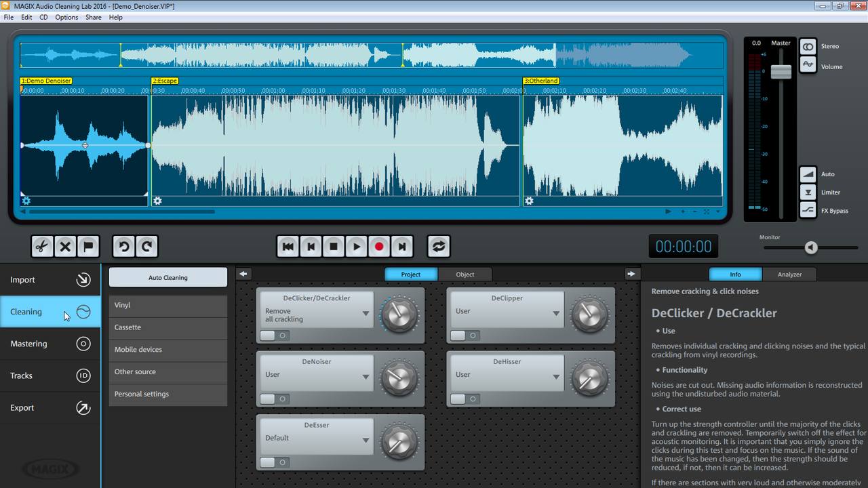Screen dimensions: 868x488
Task: Click the Auto Cleaning button
Action: [168, 277]
